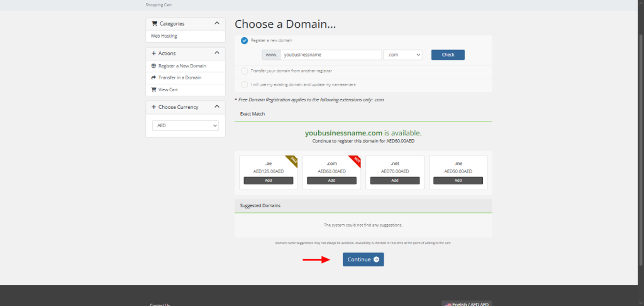Open the AED currency dropdown

(x=186, y=125)
